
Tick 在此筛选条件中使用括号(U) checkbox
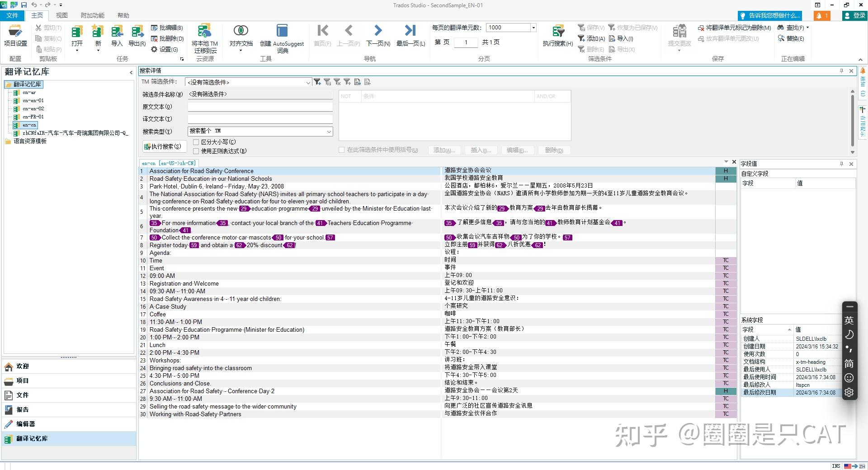click(x=342, y=150)
